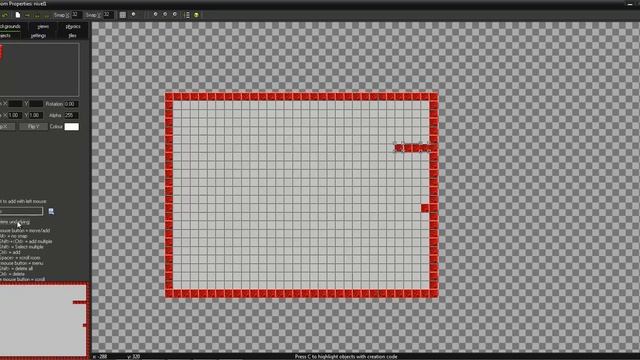
Task: Click the object name field under 'add with left mouse'
Action: click(21, 211)
